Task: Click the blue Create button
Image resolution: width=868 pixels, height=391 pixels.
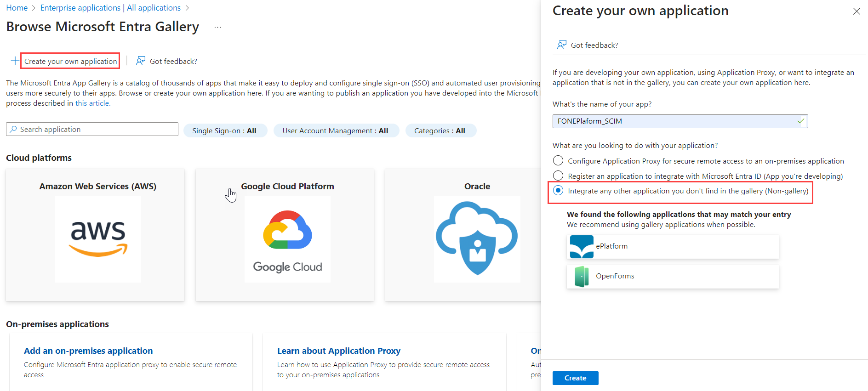Action: tap(575, 378)
